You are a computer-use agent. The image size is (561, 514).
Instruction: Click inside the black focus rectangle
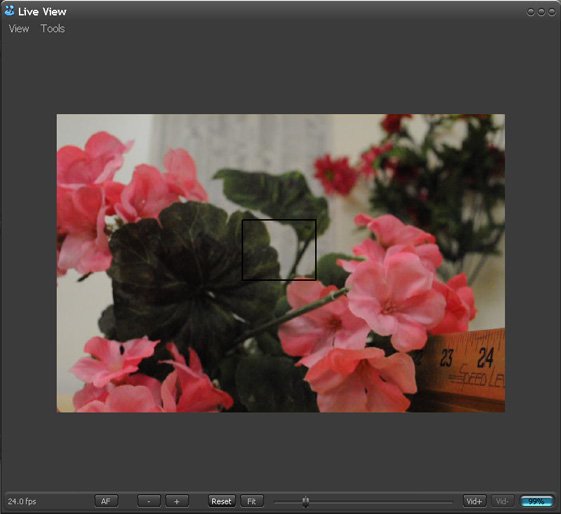[279, 250]
